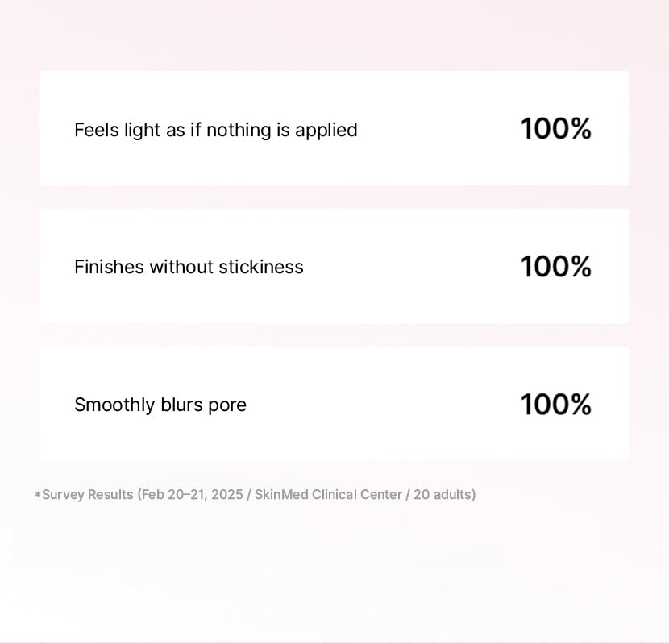The image size is (669, 644).
Task: Click the word "Feels" in the top card
Action: click(97, 130)
